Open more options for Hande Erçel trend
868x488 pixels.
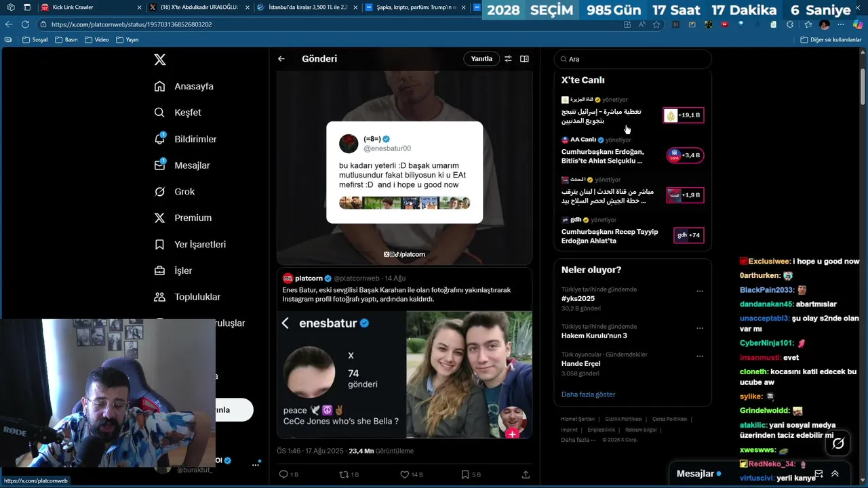700,356
